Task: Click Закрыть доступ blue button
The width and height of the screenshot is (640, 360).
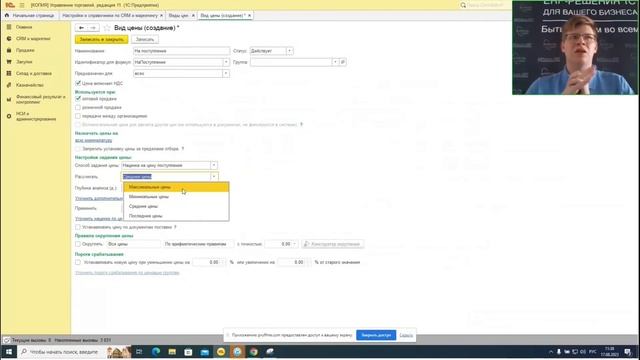Action: click(376, 335)
